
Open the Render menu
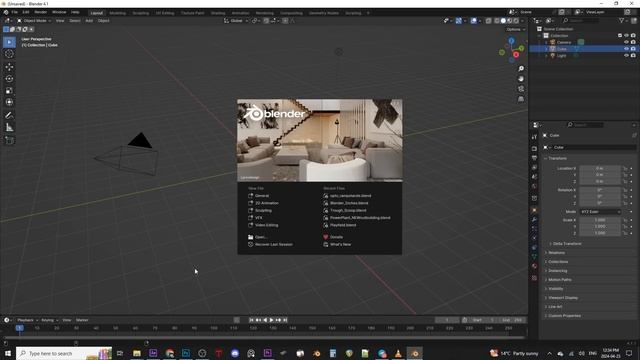point(40,12)
